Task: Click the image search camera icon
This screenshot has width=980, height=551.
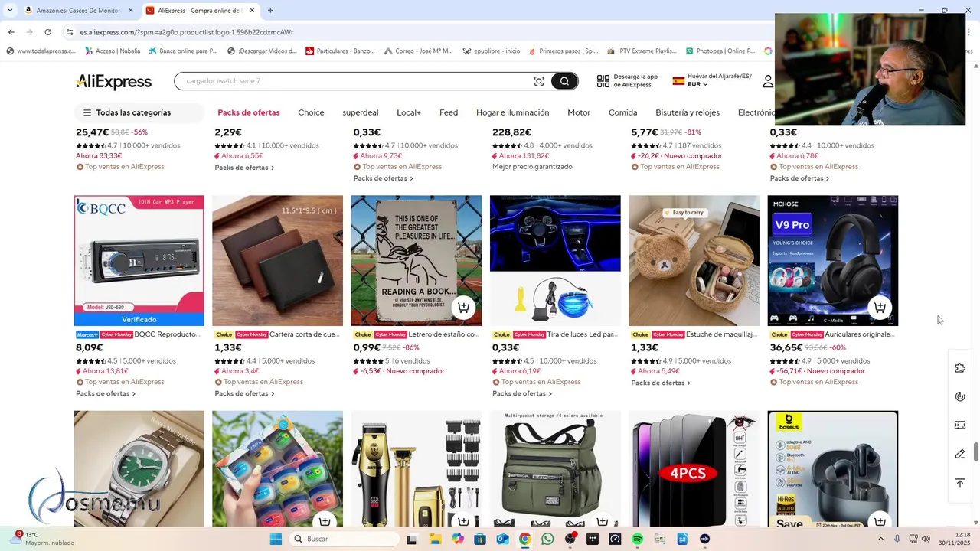Action: [539, 81]
